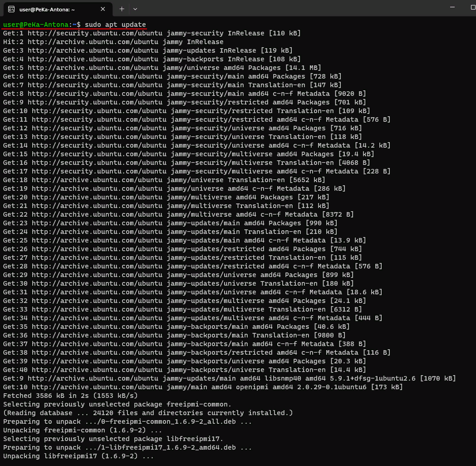
Task: Click the Get:3 jammy-updates InRelease line
Action: coord(148,50)
